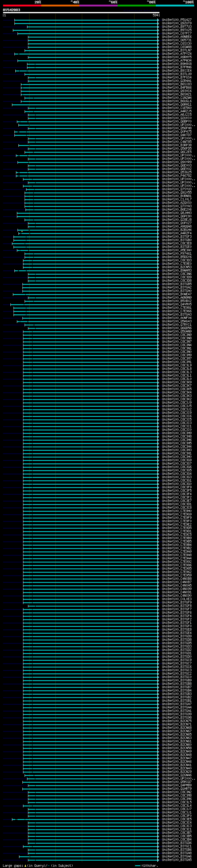The width and height of the screenshot is (197, 868).
Task: Click the UniRef100_Q0P475 entry
Action: coord(177,132)
